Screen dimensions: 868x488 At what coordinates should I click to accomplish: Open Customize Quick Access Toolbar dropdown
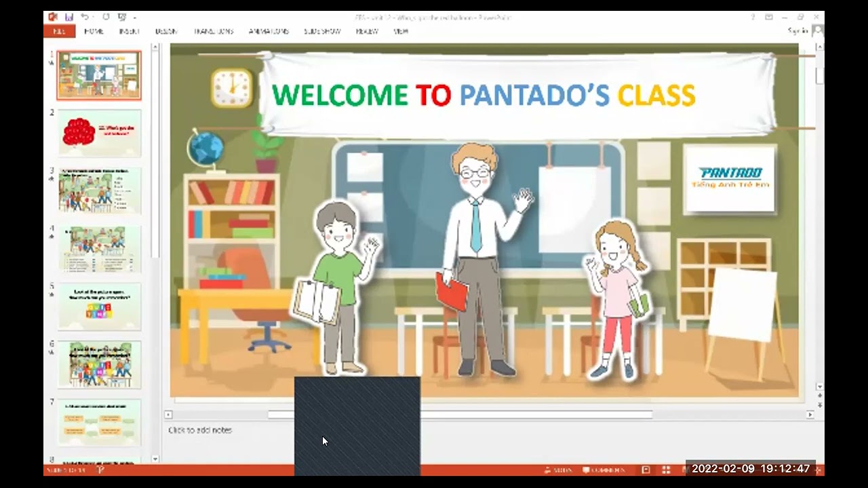[x=134, y=18]
